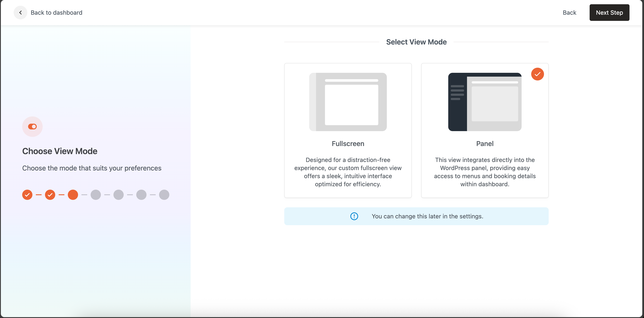Click the Fullscreen title text

[x=348, y=143]
